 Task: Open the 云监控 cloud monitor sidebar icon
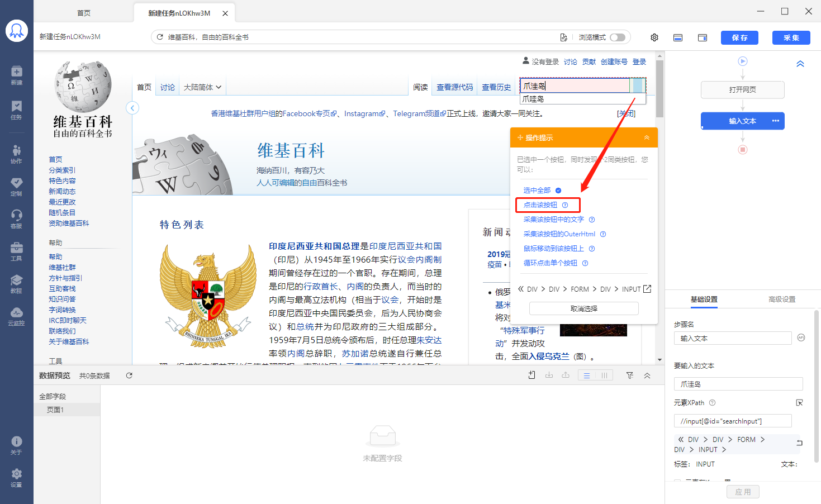17,316
